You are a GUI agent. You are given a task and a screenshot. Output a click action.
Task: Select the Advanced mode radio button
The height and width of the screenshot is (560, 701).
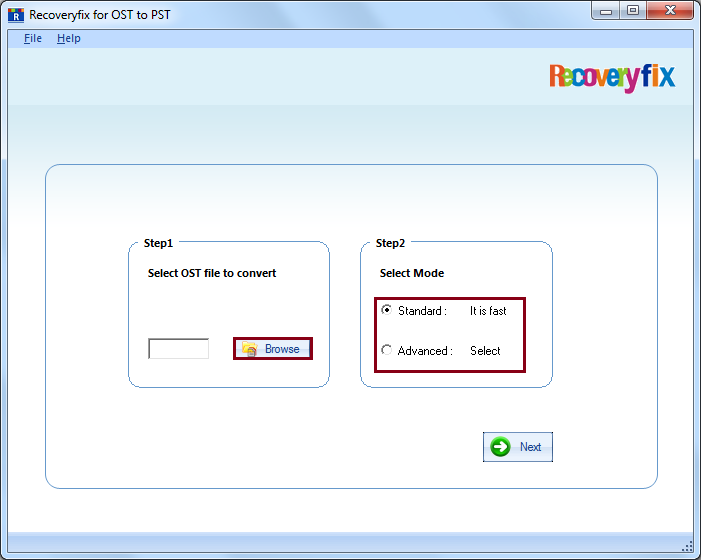pos(387,350)
